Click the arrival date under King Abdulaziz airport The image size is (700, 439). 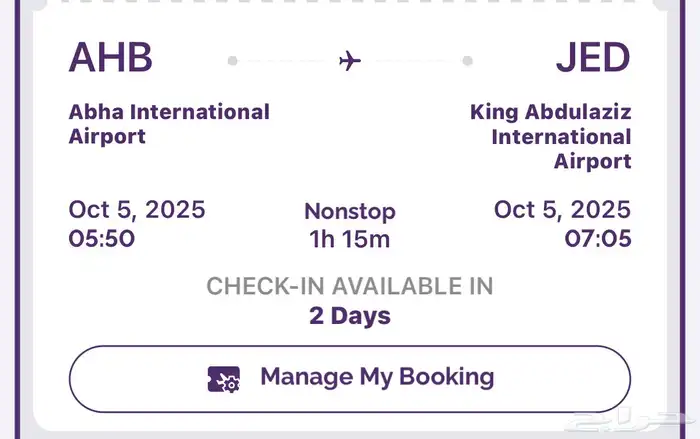[563, 210]
